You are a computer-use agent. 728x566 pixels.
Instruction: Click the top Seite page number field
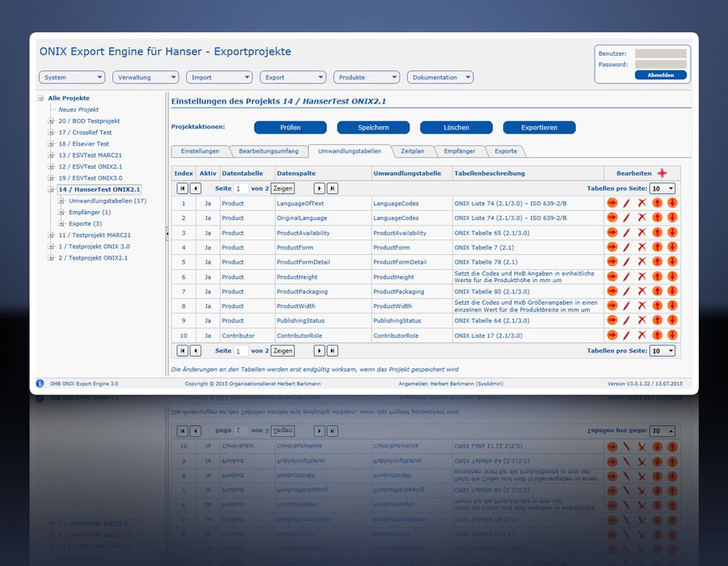click(x=240, y=188)
